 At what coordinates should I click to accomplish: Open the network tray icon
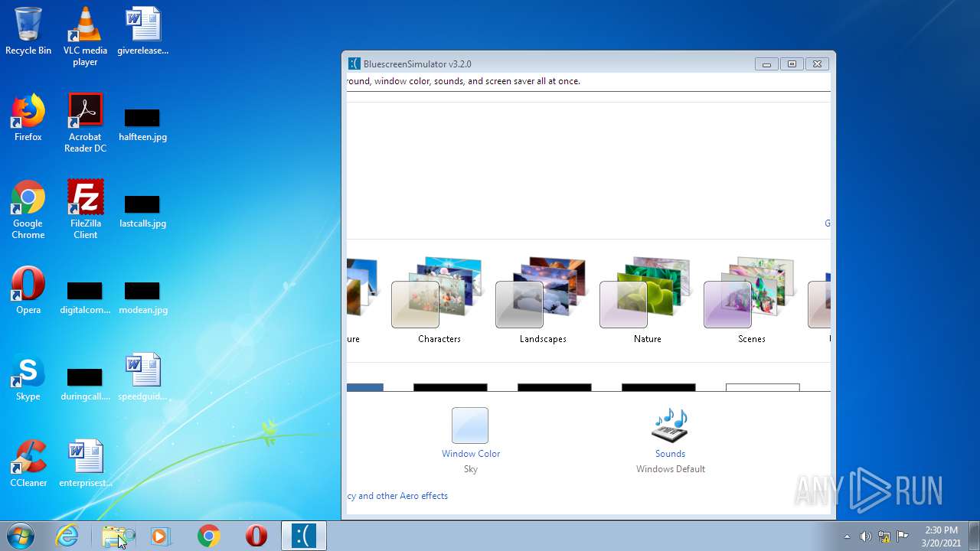pyautogui.click(x=884, y=536)
